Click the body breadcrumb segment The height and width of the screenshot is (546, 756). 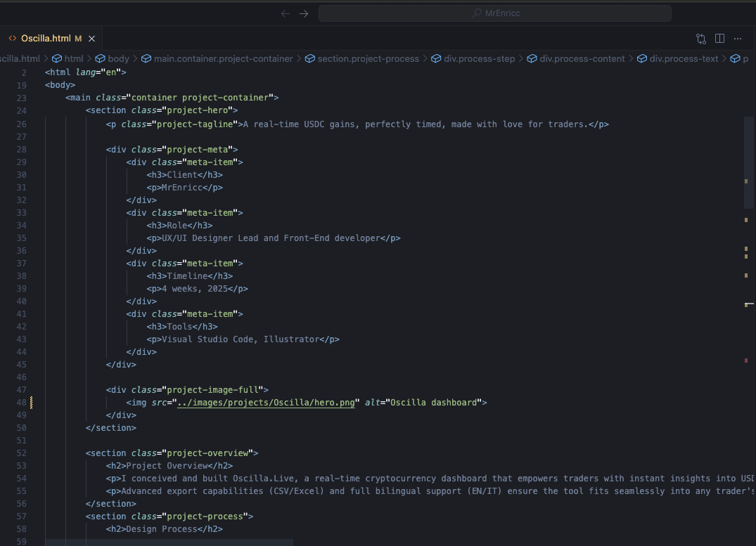tap(119, 59)
